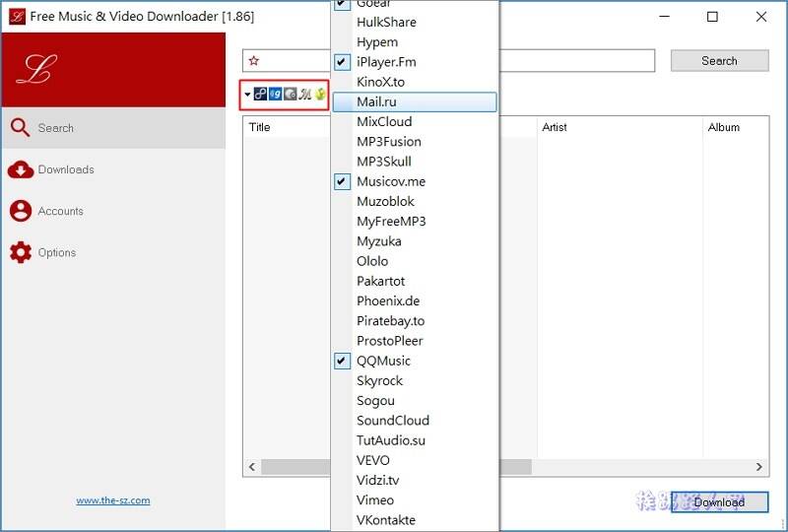Pick Vidzi.tv from the menu
788x532 pixels.
click(x=415, y=480)
